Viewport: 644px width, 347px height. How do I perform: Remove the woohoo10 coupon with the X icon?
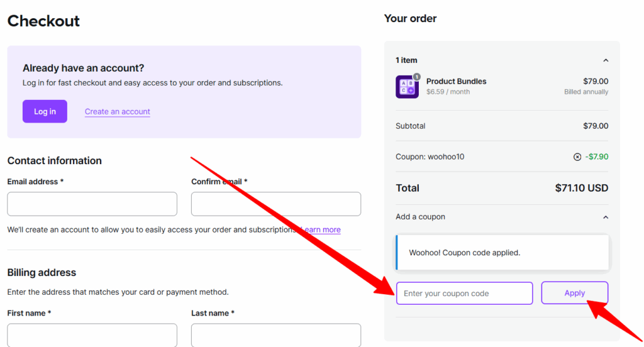coord(577,157)
